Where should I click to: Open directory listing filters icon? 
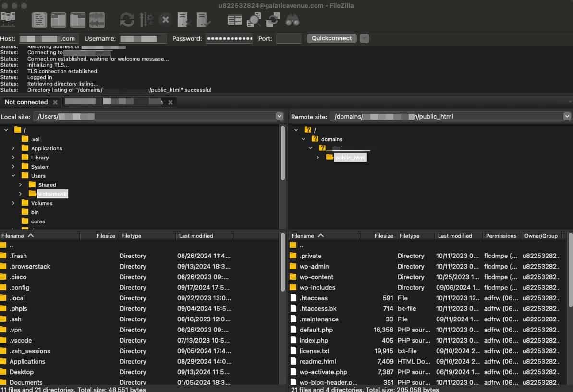pos(235,20)
